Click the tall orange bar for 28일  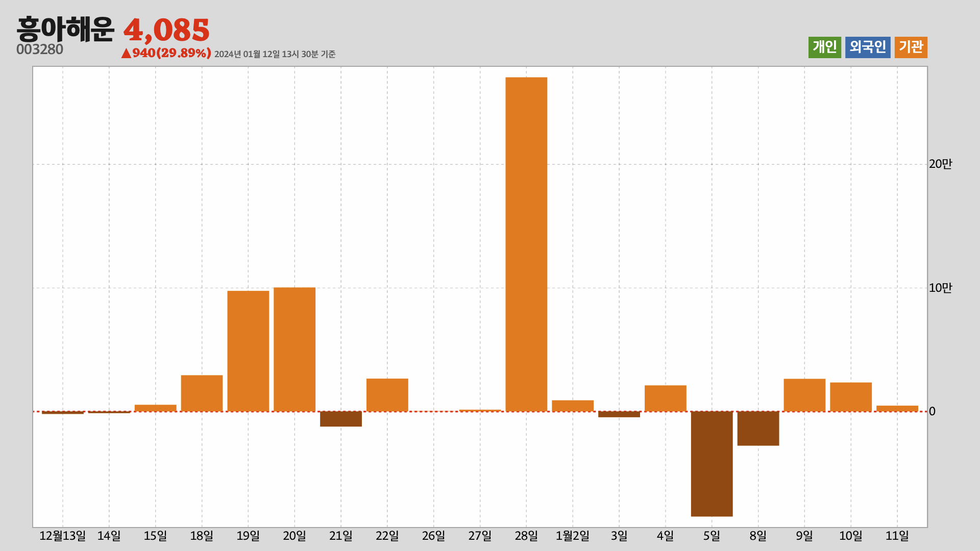526,244
